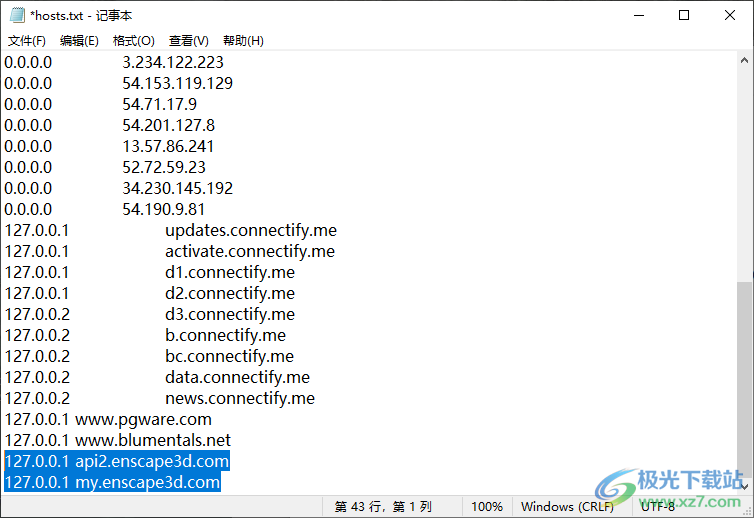
Task: Click the text b.connectify.me
Action: coord(226,336)
